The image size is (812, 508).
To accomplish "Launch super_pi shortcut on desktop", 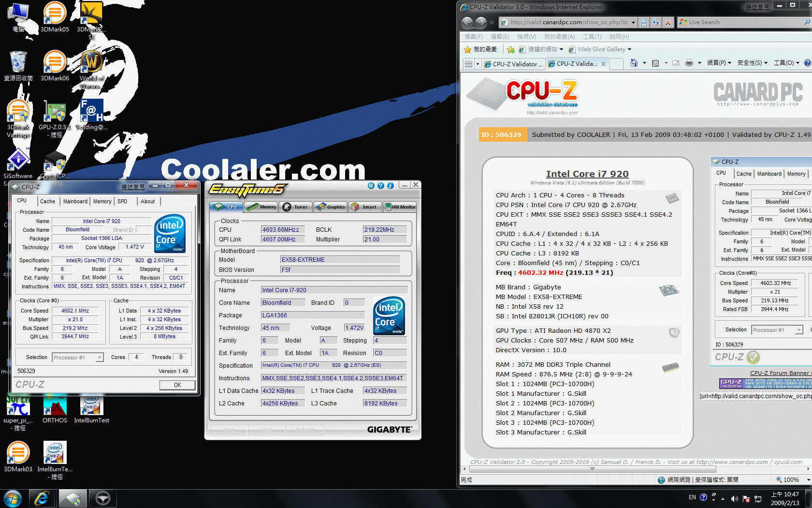I will tap(18, 413).
